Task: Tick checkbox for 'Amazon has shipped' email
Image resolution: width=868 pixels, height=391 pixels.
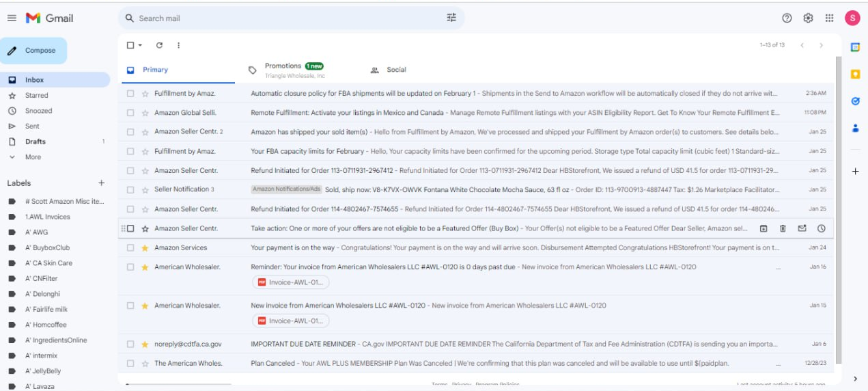Action: (130, 132)
